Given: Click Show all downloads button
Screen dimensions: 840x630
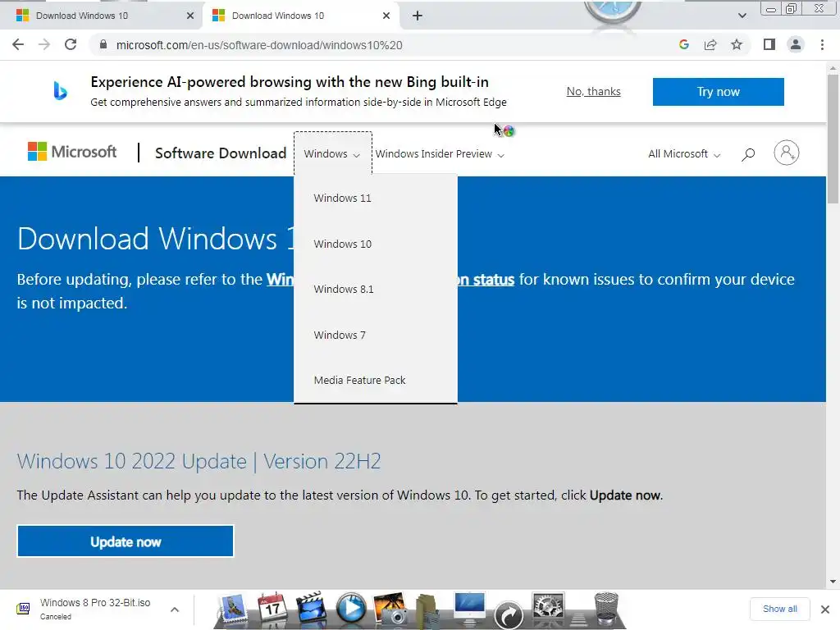Looking at the screenshot, I should coord(779,609).
